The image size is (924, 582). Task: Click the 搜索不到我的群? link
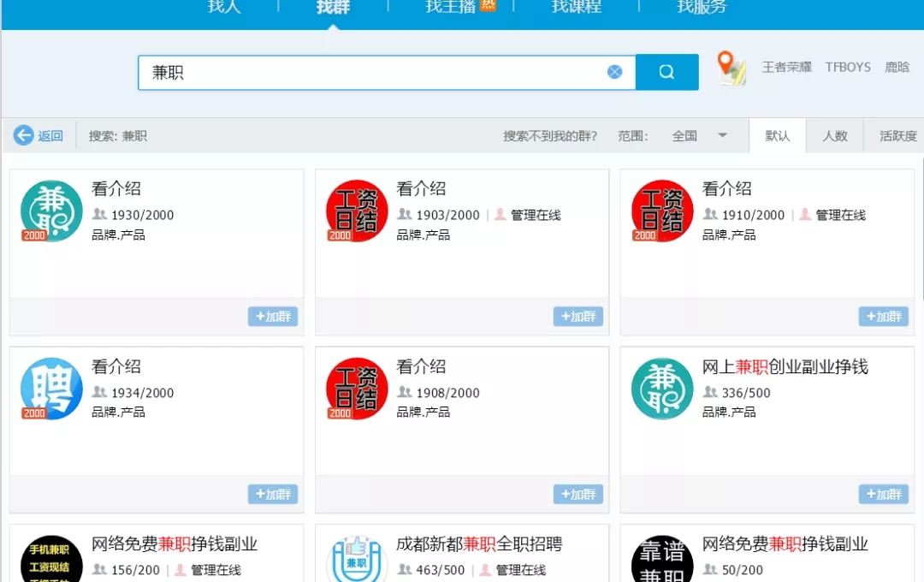point(550,135)
